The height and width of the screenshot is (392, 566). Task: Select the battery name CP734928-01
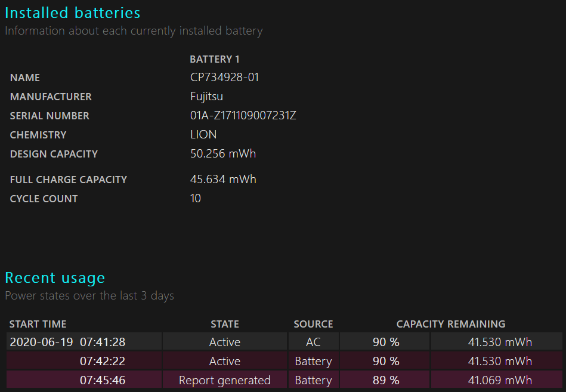(224, 77)
